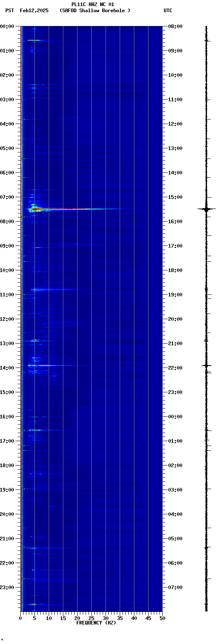
Task: Click the 13:00 UTC time label on right axis
Action: point(175,148)
